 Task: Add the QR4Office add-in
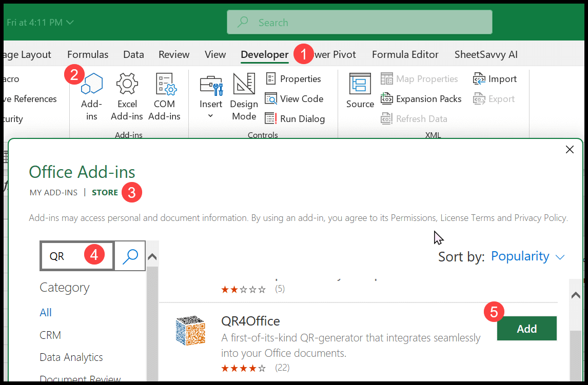click(x=526, y=328)
